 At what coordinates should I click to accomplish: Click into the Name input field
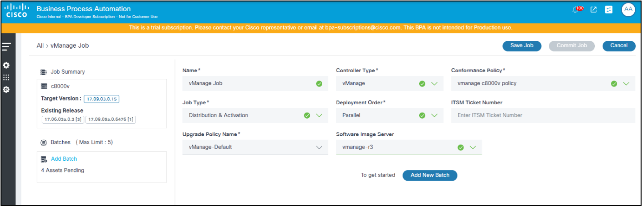click(255, 84)
